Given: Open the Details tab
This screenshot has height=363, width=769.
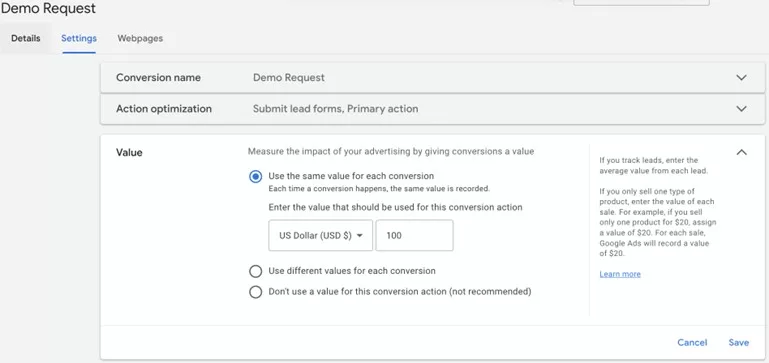Looking at the screenshot, I should point(26,38).
